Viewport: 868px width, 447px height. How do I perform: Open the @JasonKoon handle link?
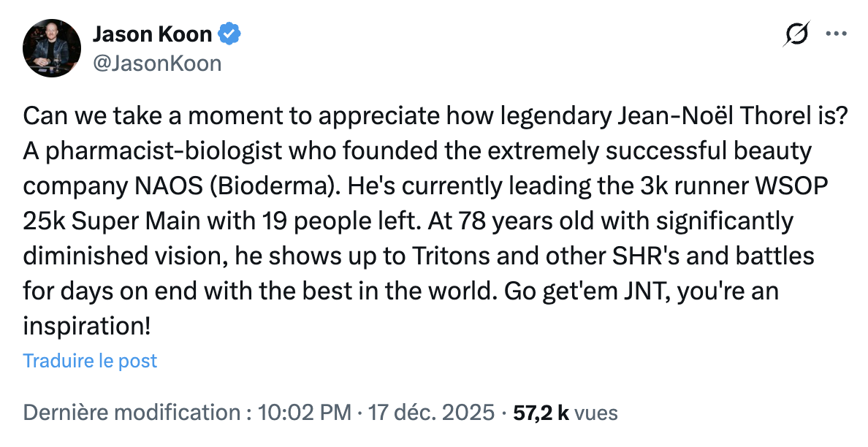coord(156,64)
